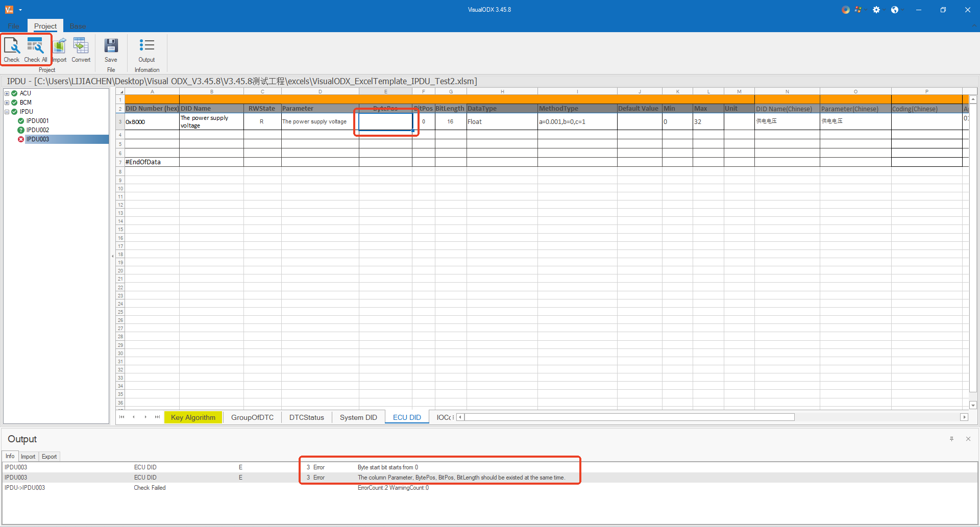
Task: Open the DTCStatus sheet tab
Action: [x=307, y=417]
